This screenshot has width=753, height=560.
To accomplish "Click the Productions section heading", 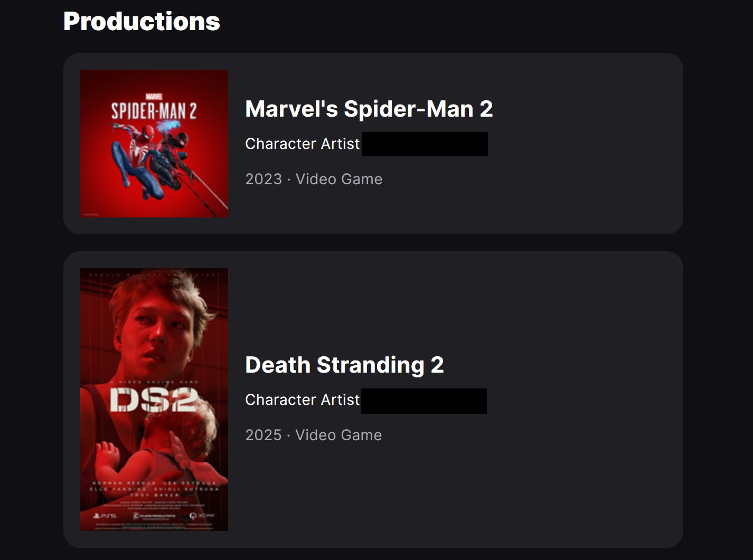I will click(x=142, y=22).
